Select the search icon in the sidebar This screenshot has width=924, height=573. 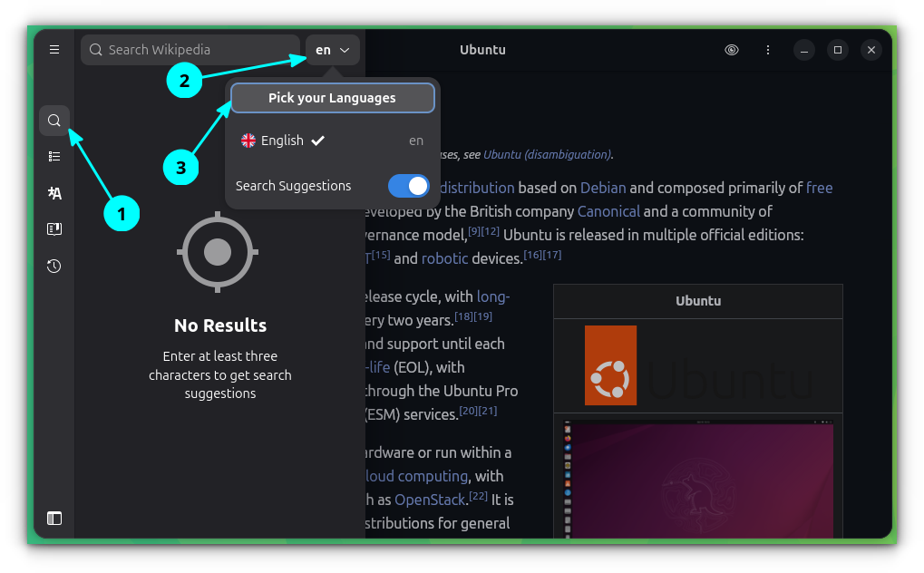click(53, 120)
